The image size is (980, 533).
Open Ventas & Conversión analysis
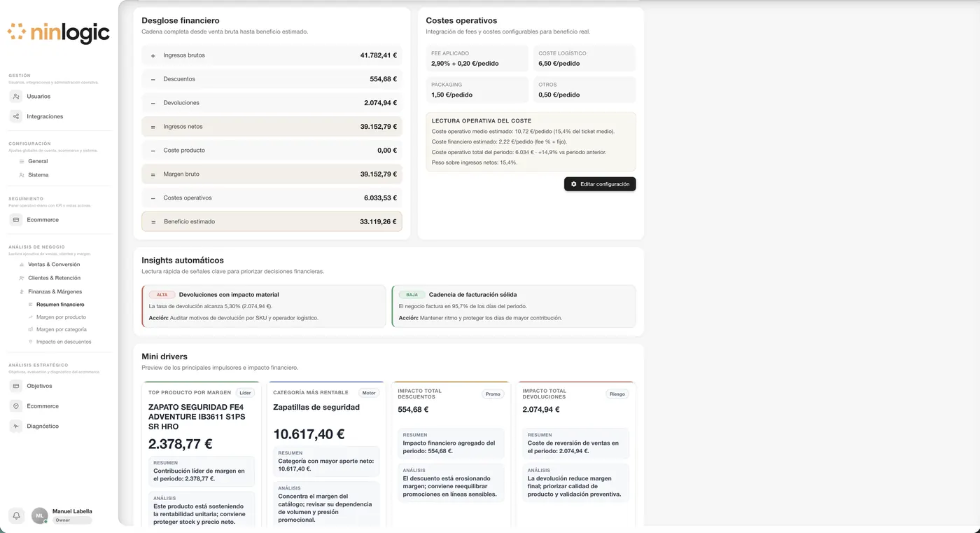pos(54,265)
